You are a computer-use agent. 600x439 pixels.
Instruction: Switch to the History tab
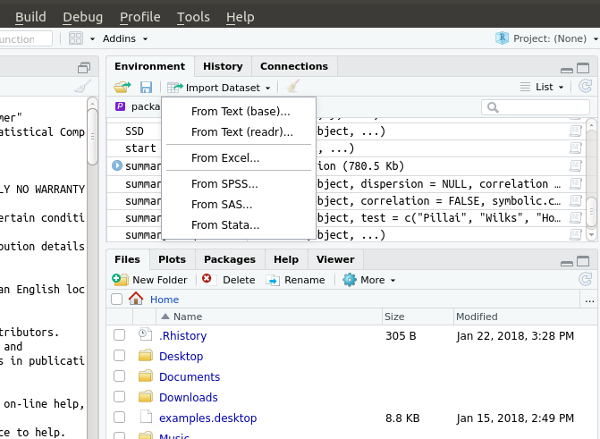point(222,67)
